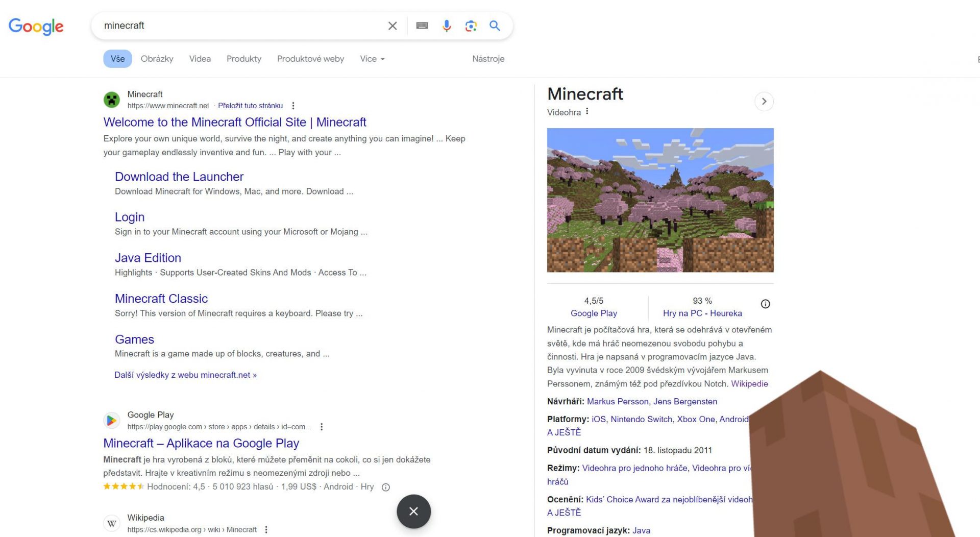980x537 pixels.
Task: Open Hry na PC - Heureka link
Action: (x=702, y=313)
